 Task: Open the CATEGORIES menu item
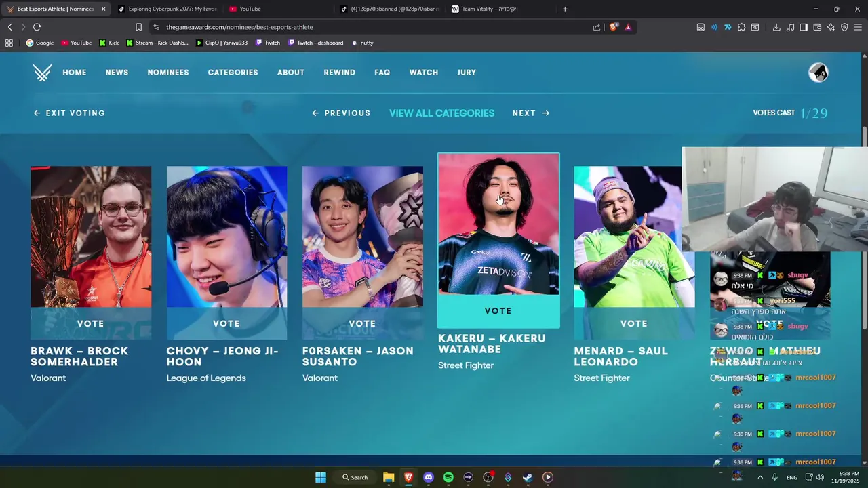pyautogui.click(x=233, y=73)
